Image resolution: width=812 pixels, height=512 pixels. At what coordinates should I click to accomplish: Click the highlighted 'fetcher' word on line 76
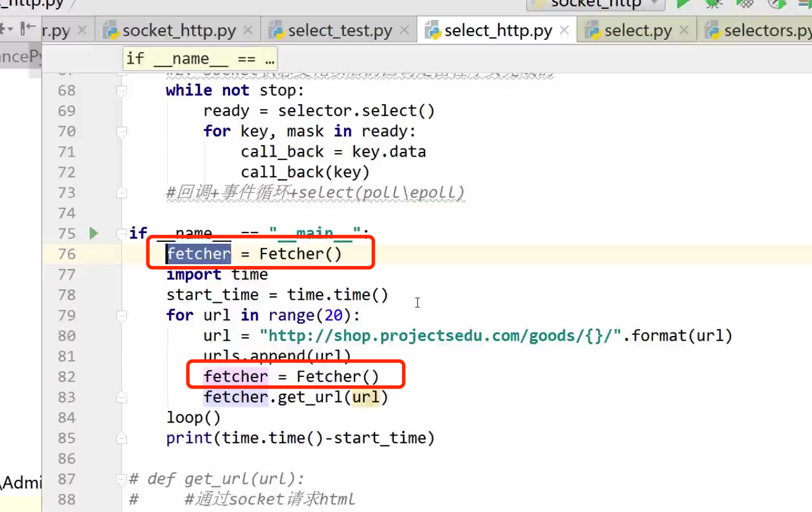(x=199, y=254)
